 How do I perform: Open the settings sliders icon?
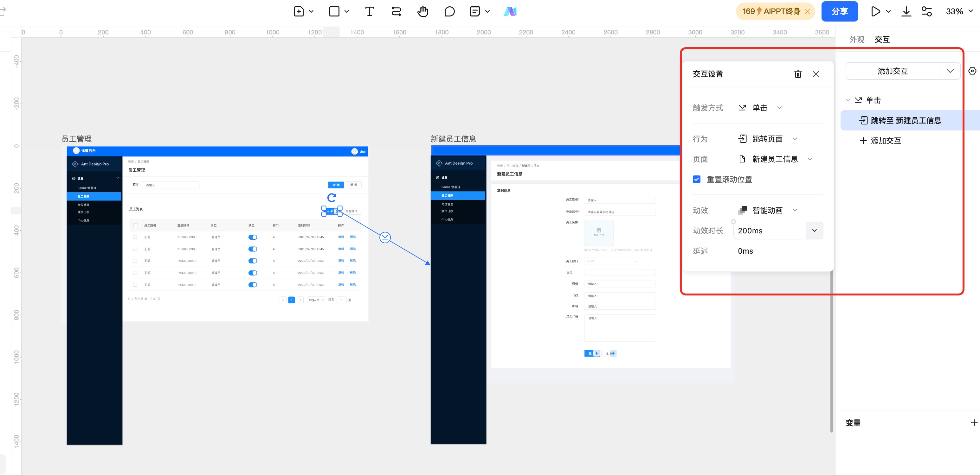(926, 11)
